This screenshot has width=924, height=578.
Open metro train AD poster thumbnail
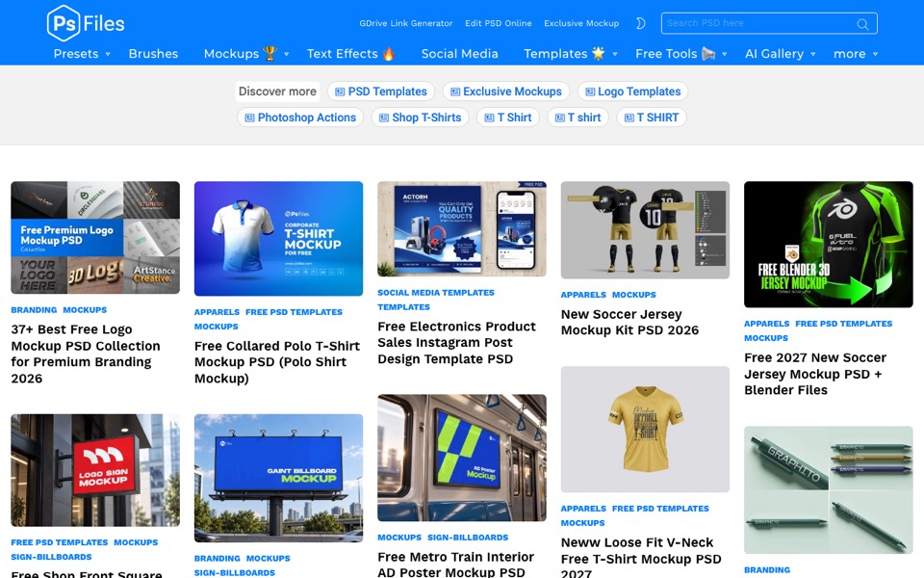pos(462,458)
